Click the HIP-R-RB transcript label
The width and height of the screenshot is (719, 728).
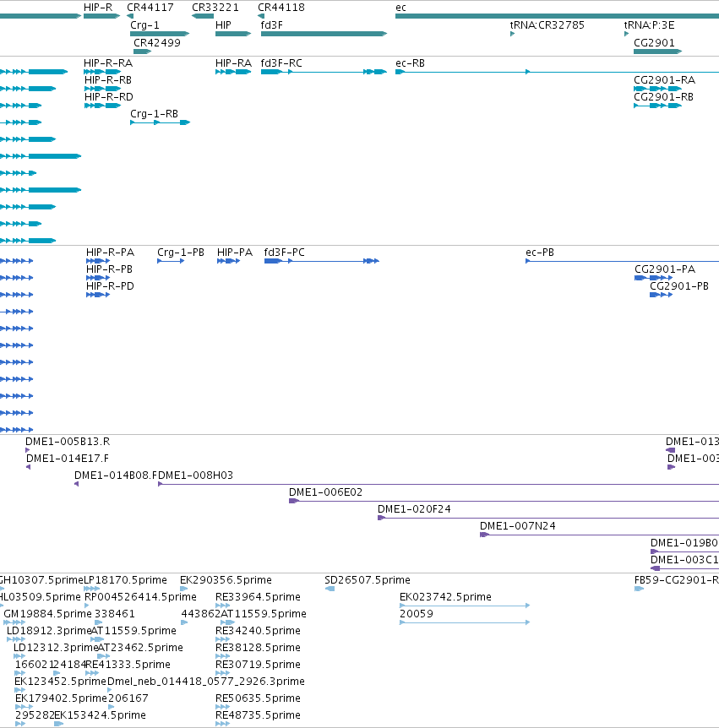tap(108, 80)
